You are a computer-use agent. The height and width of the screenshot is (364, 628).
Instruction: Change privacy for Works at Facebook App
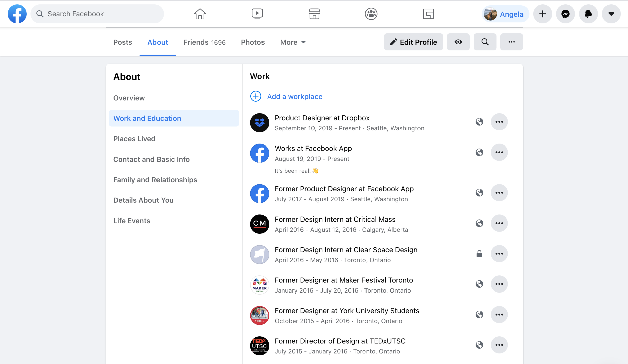tap(479, 152)
